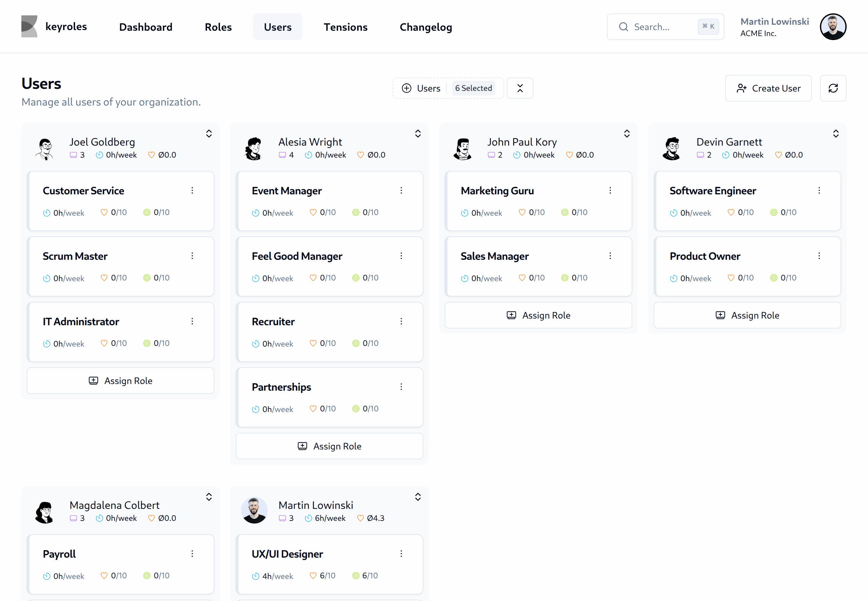The image size is (868, 601).
Task: Navigate to the Roles page
Action: click(x=218, y=27)
